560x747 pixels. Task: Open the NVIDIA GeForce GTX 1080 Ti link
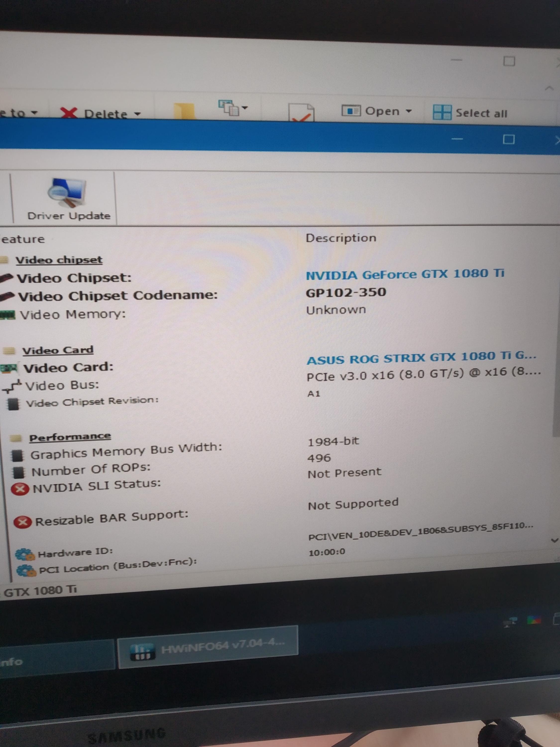pyautogui.click(x=405, y=274)
